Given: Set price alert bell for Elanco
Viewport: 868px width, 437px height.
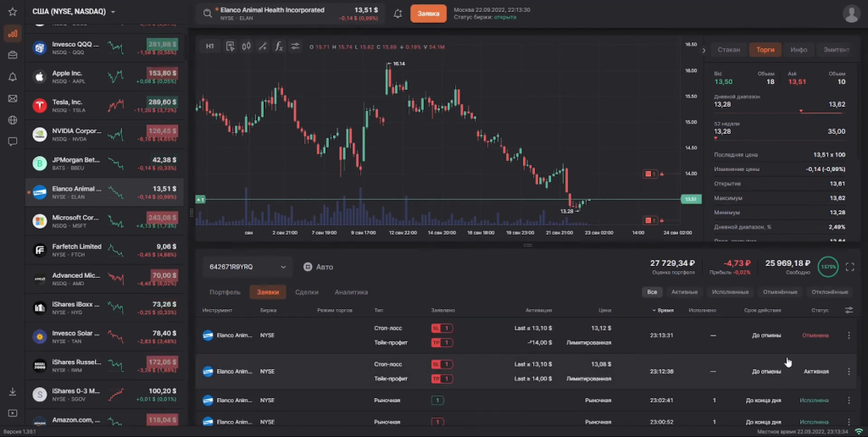Looking at the screenshot, I should 398,14.
